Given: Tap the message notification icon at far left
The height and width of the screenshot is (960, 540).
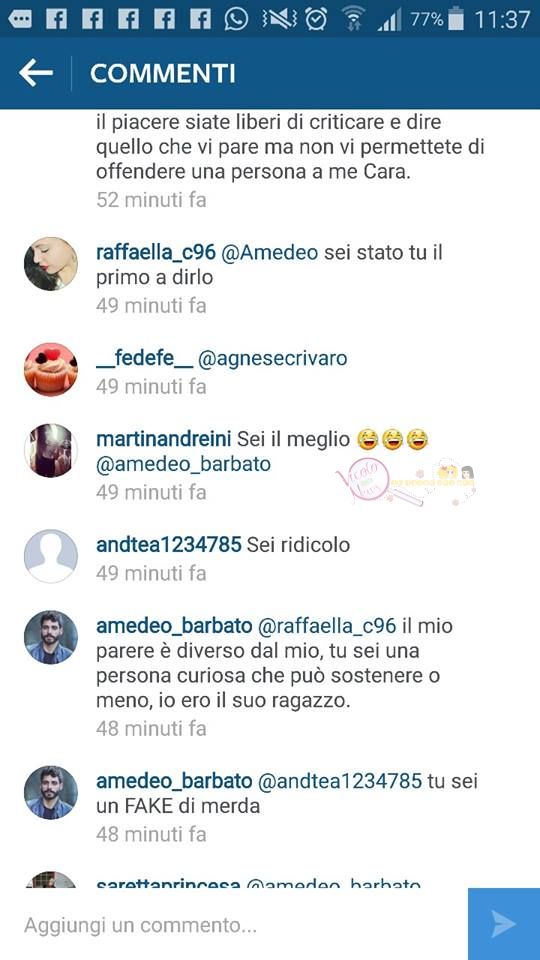Looking at the screenshot, I should pos(20,20).
